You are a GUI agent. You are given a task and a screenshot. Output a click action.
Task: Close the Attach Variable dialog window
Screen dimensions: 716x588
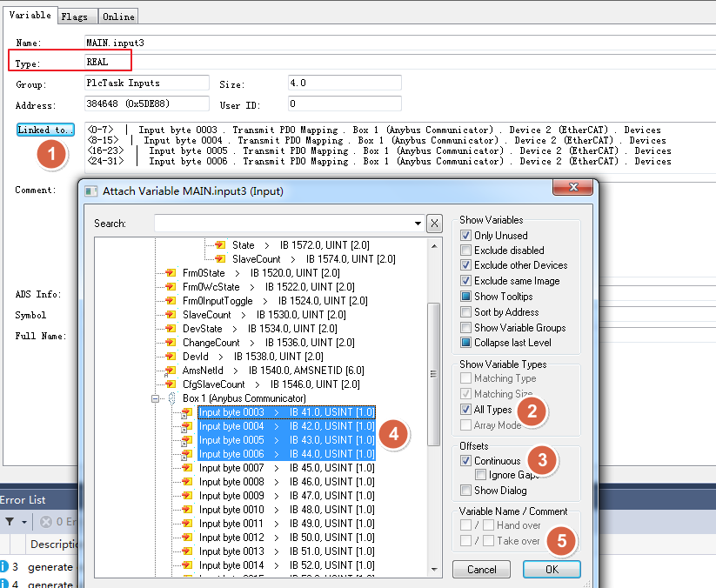click(x=573, y=187)
